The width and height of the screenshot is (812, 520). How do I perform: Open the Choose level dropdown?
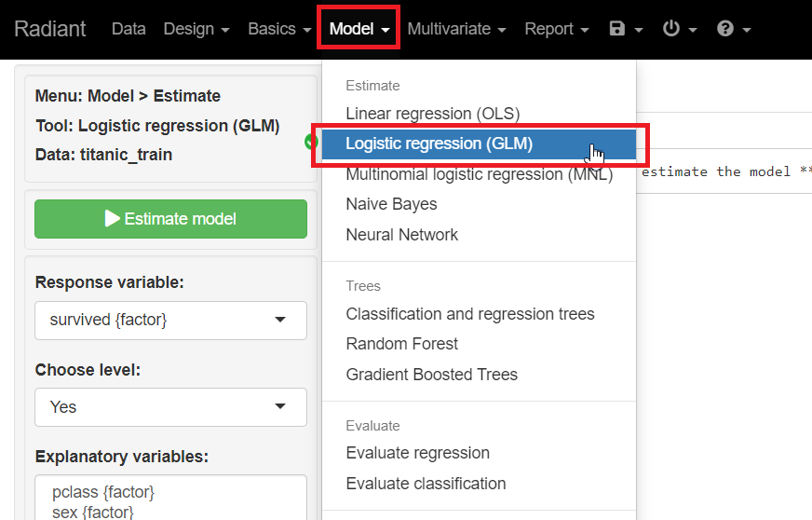(x=170, y=407)
